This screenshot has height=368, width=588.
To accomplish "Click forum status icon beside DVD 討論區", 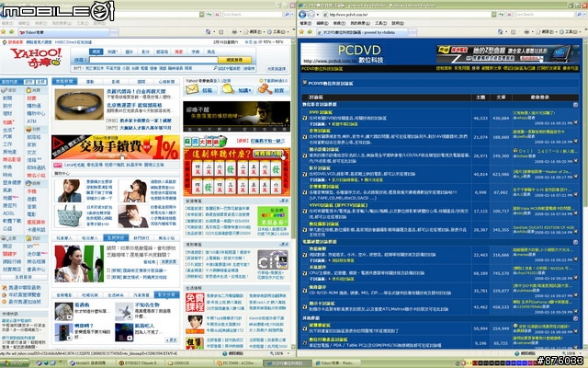I will click(305, 118).
